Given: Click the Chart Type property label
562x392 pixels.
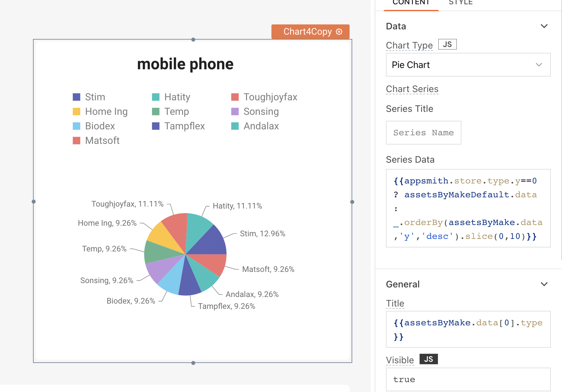Looking at the screenshot, I should pos(409,45).
